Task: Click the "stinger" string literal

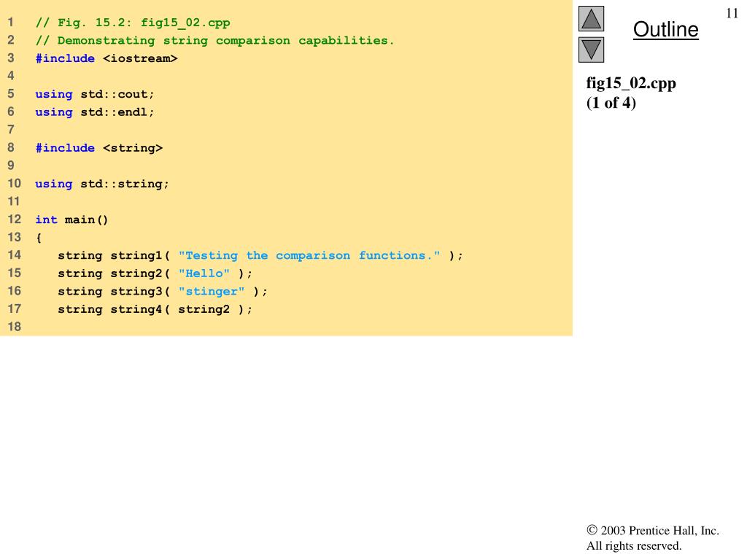Action: click(x=212, y=292)
